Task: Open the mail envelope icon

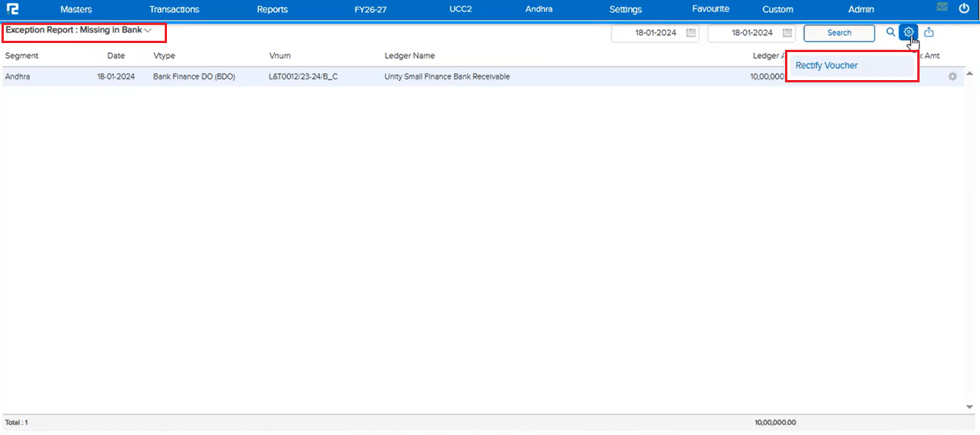Action: click(x=941, y=8)
